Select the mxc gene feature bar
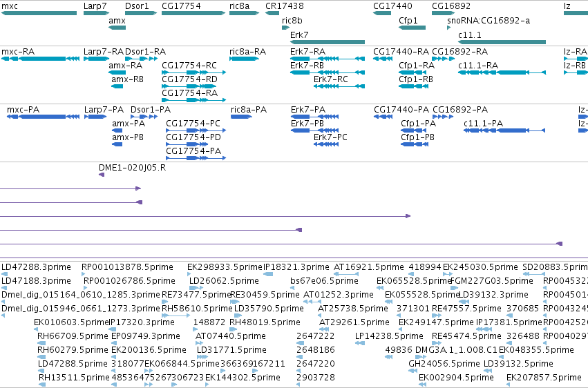Screen dimensions: 588x388 [39, 13]
